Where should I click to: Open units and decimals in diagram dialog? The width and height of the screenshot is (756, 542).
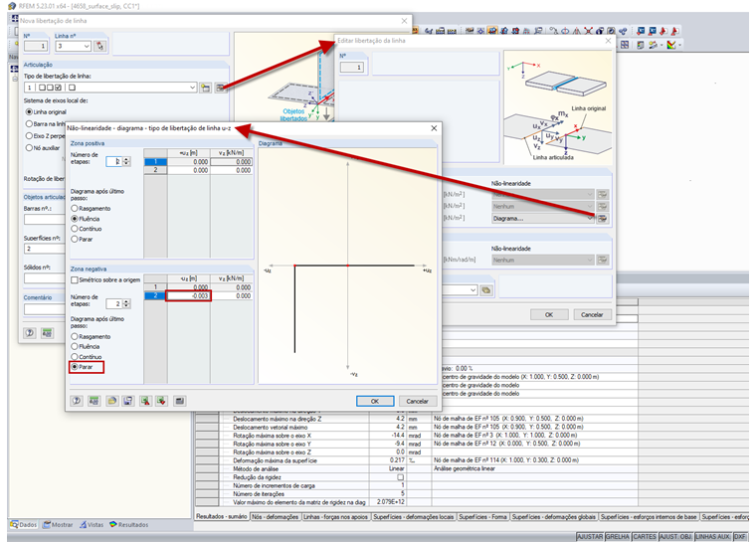[94, 401]
